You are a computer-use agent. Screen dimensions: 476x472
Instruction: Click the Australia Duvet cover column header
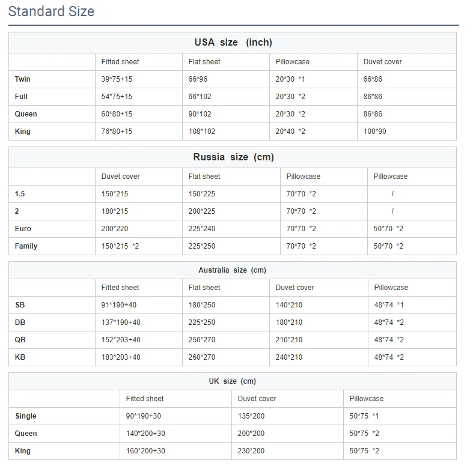[x=294, y=288]
